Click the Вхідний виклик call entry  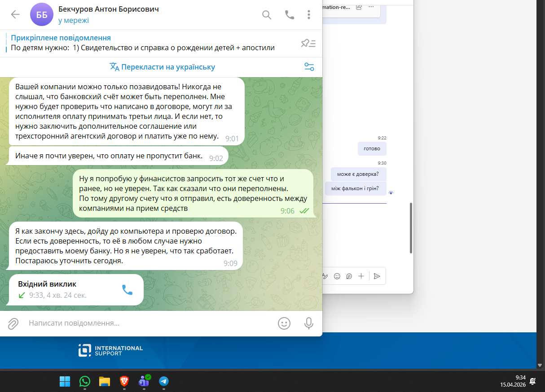76,290
